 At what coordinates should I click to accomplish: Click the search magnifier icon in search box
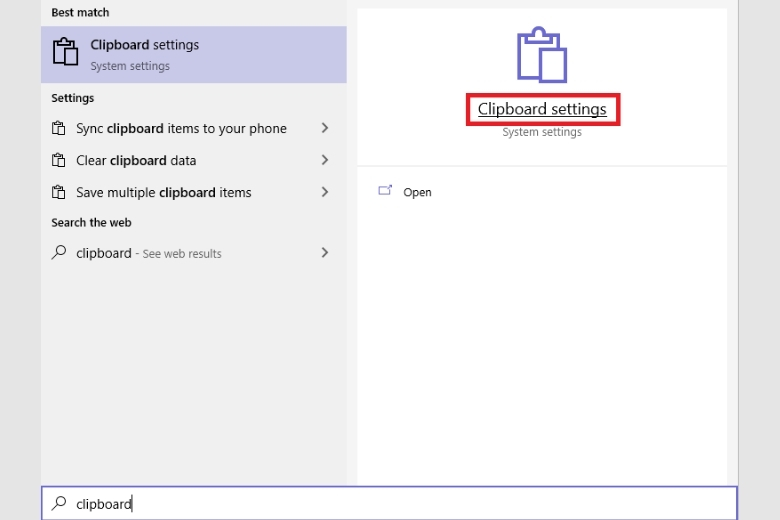[x=59, y=503]
